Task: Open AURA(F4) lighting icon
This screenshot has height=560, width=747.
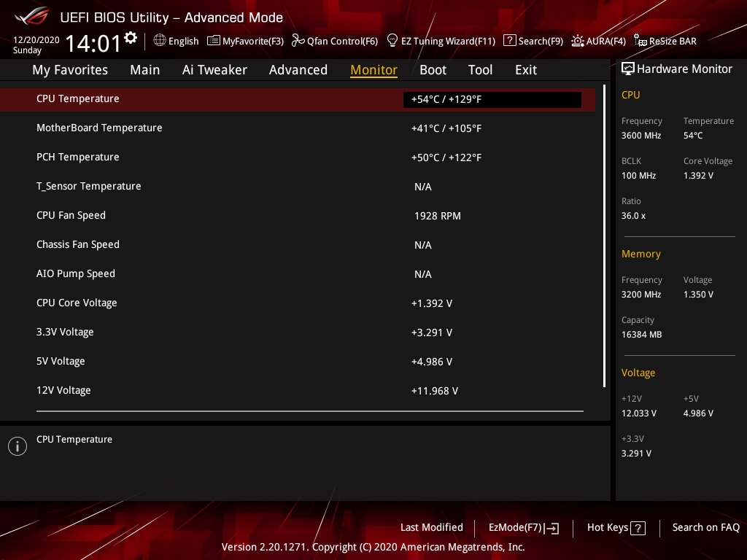Action: point(578,41)
